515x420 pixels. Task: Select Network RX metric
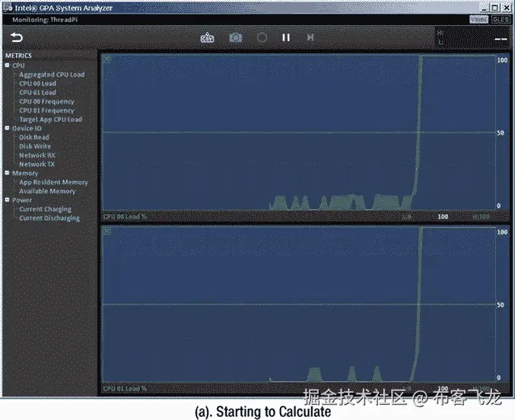37,155
